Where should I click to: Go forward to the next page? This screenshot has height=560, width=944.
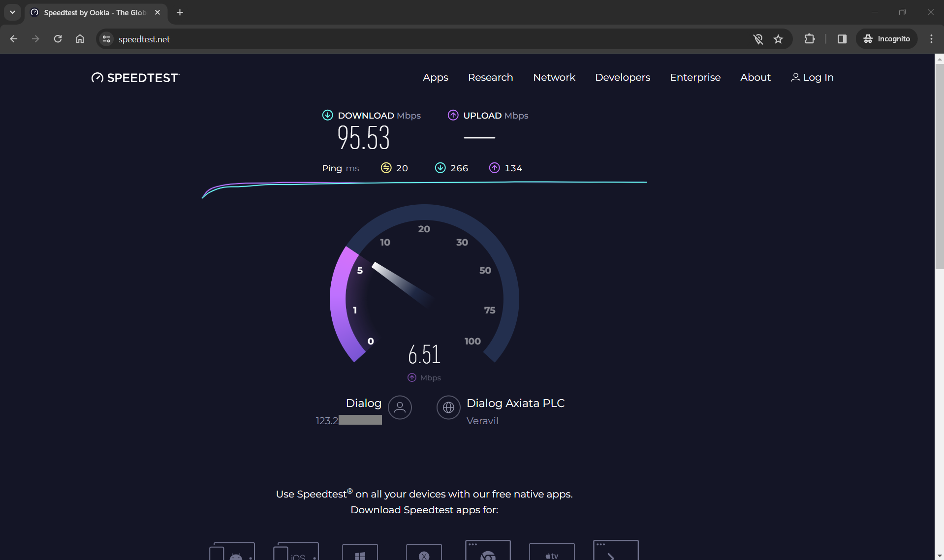coord(35,39)
